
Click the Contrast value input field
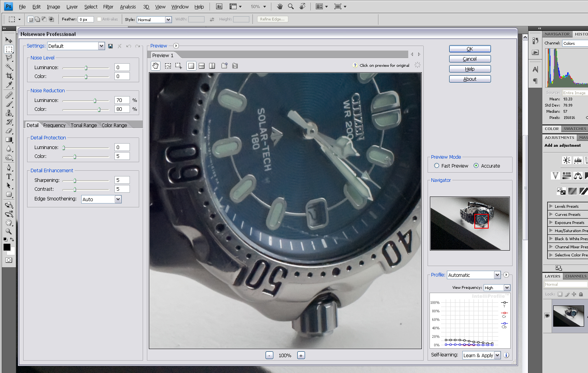(122, 189)
